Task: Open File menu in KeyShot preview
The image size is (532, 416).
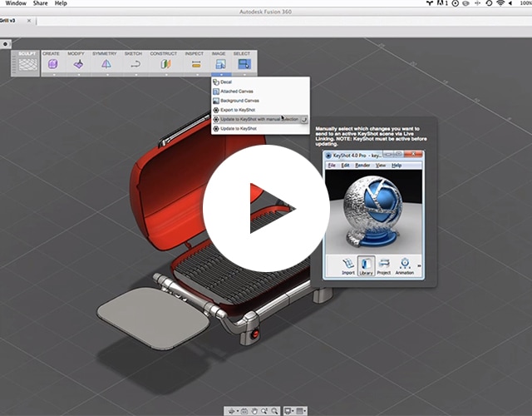Action: tap(332, 165)
